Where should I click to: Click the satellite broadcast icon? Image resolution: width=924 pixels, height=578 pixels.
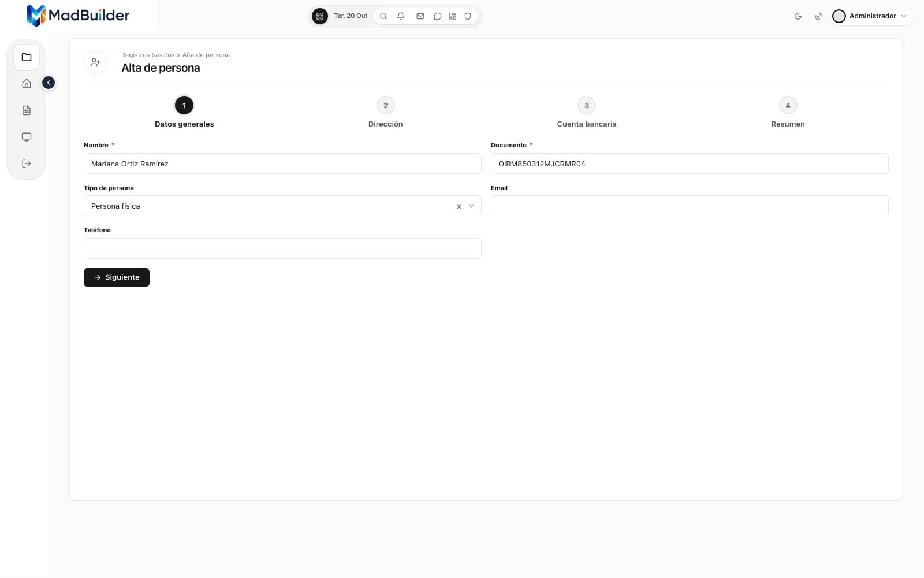pyautogui.click(x=818, y=16)
